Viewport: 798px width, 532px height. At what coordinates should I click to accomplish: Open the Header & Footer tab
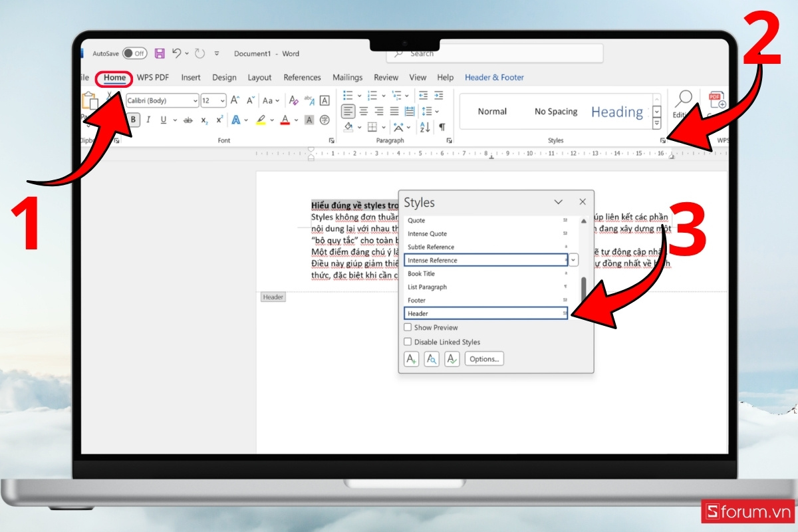pos(494,77)
